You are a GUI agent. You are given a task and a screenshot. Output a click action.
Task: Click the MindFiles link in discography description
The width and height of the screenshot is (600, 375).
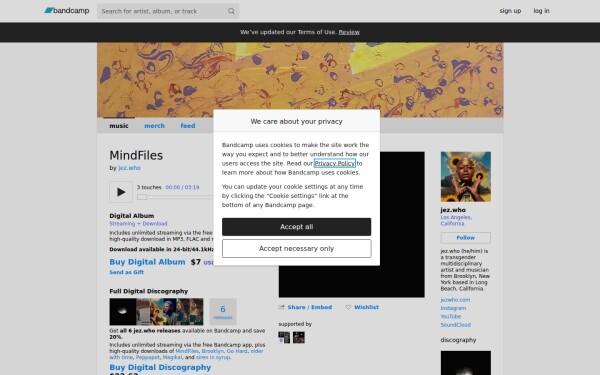point(187,351)
